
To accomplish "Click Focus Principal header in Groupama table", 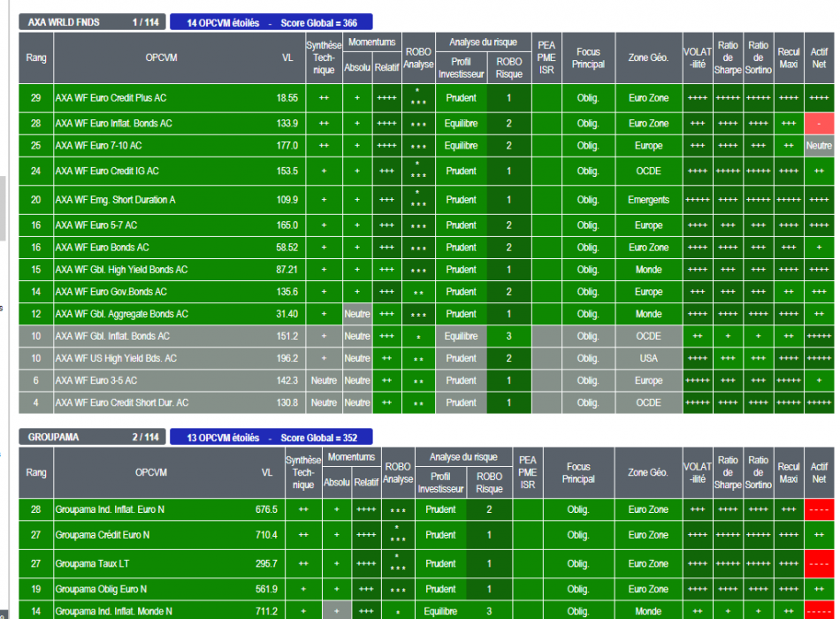I will click(x=578, y=473).
